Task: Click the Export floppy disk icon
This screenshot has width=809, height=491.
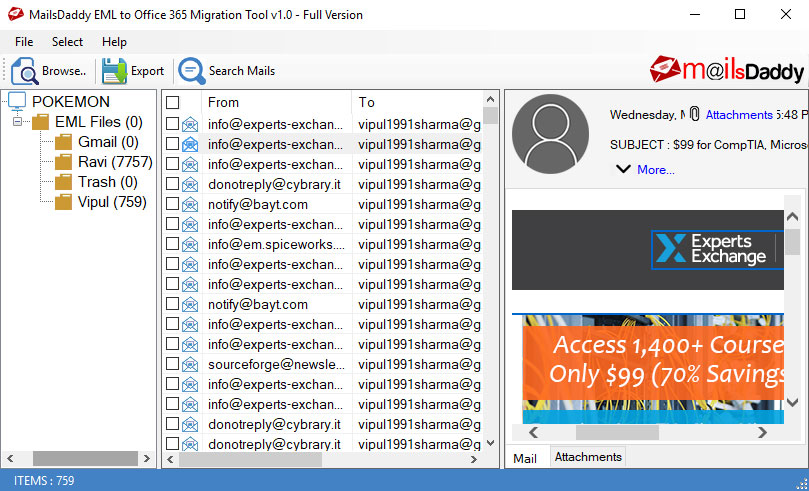Action: click(x=114, y=71)
